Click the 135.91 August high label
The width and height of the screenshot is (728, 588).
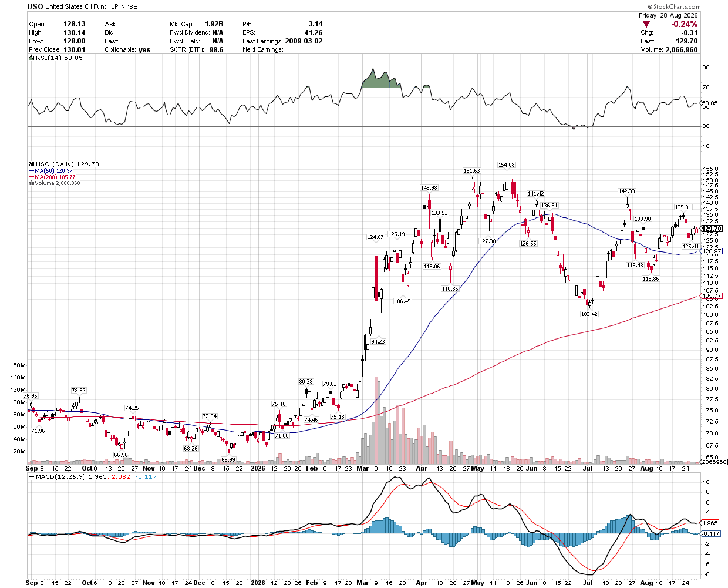pyautogui.click(x=683, y=207)
